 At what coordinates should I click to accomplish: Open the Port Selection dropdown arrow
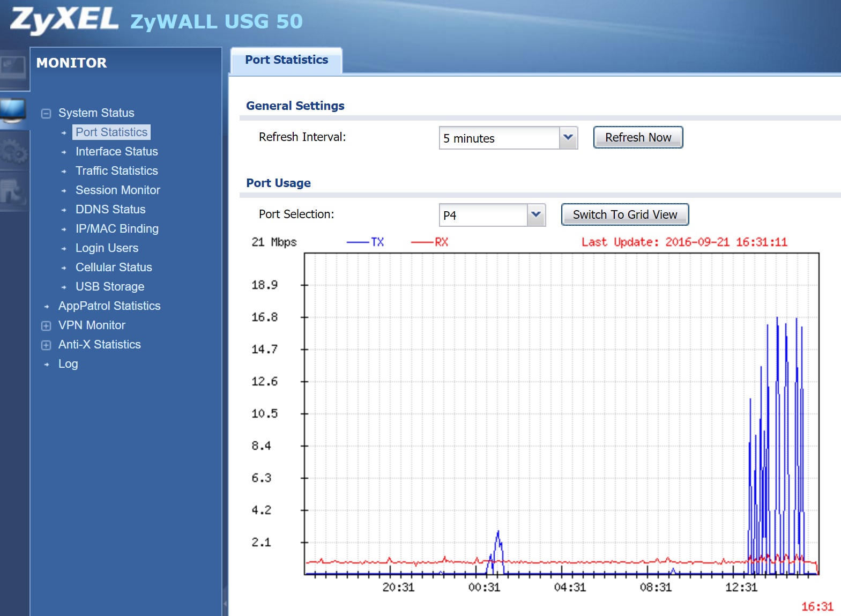pos(536,215)
